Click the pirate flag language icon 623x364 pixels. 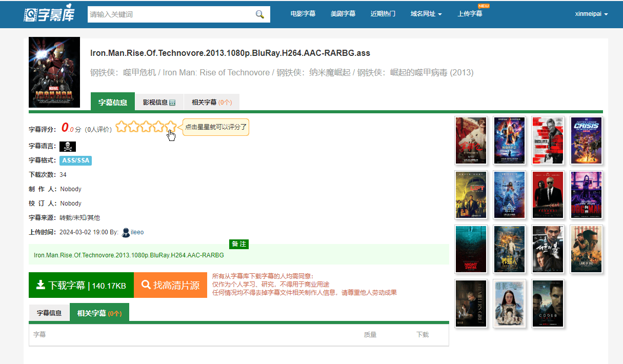(x=68, y=147)
